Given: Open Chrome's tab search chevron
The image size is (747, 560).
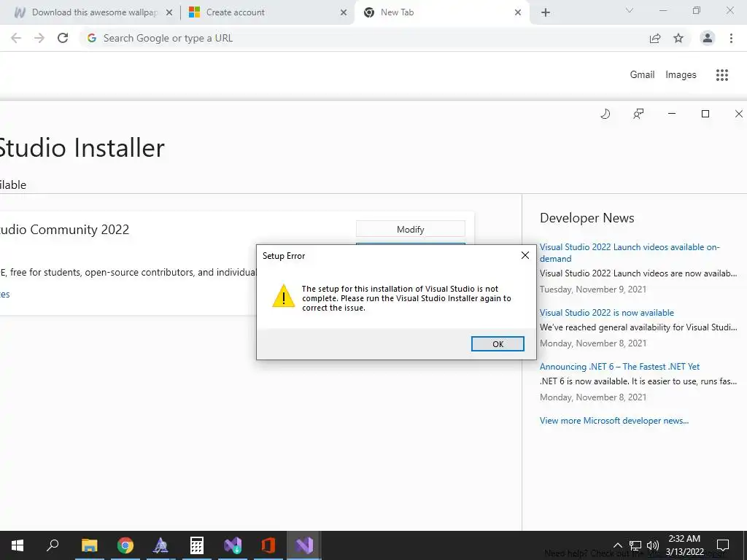Looking at the screenshot, I should click(630, 10).
